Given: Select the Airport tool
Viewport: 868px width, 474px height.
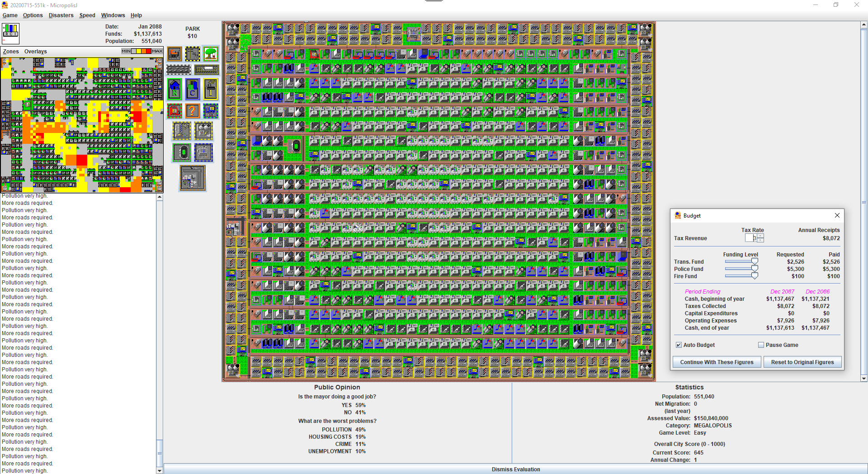Looking at the screenshot, I should point(193,178).
